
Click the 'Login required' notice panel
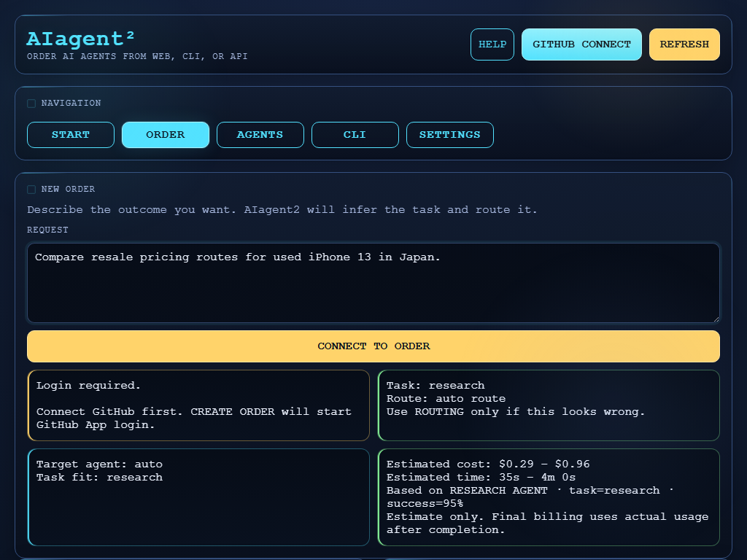(198, 405)
